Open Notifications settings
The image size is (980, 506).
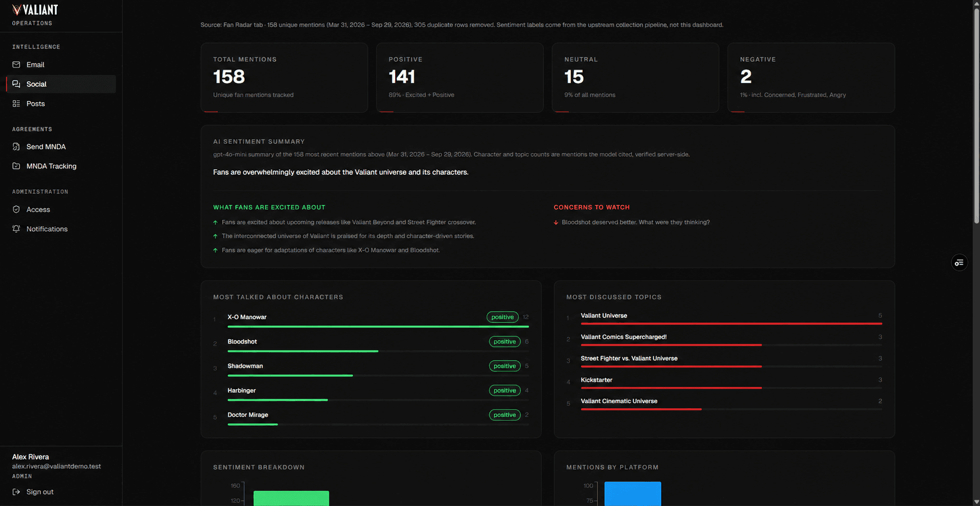tap(61, 229)
